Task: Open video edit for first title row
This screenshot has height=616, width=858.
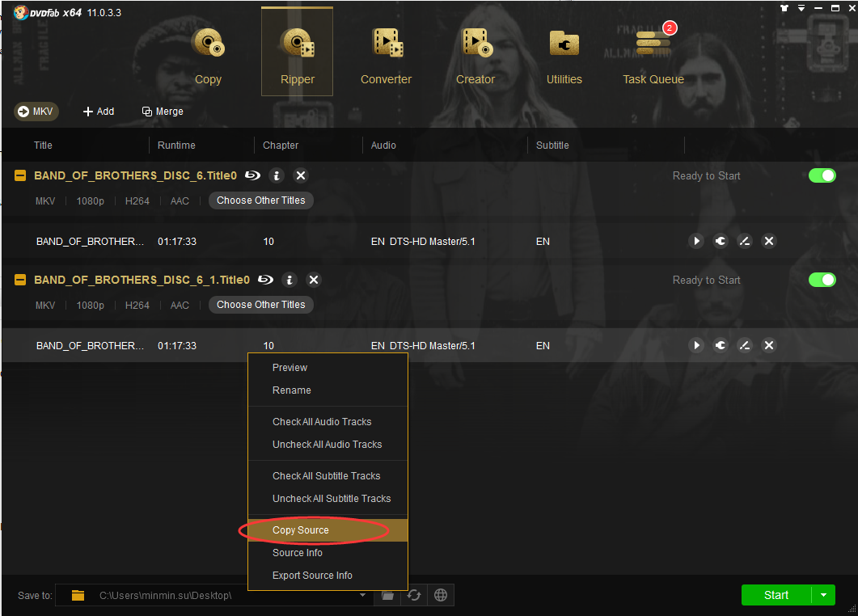Action: click(745, 241)
